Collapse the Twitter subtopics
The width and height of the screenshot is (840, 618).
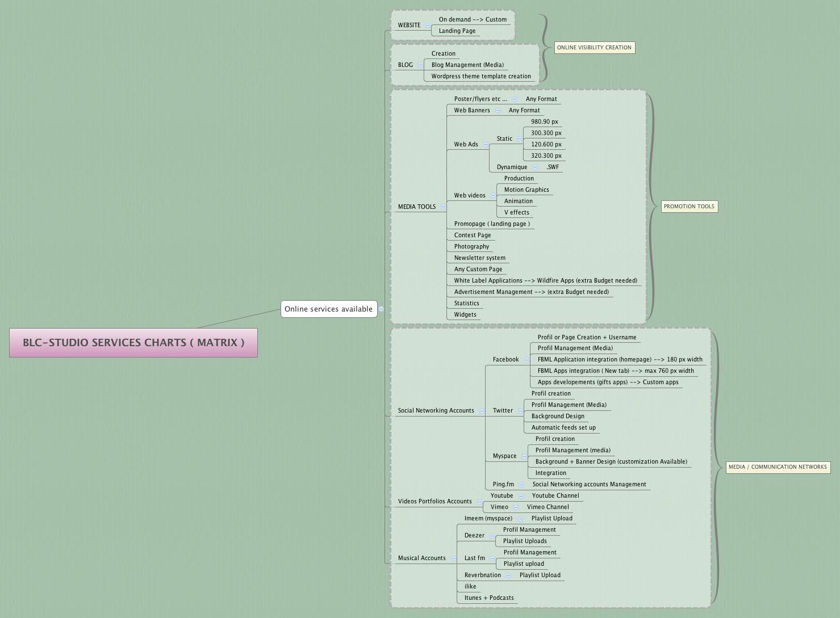(520, 410)
